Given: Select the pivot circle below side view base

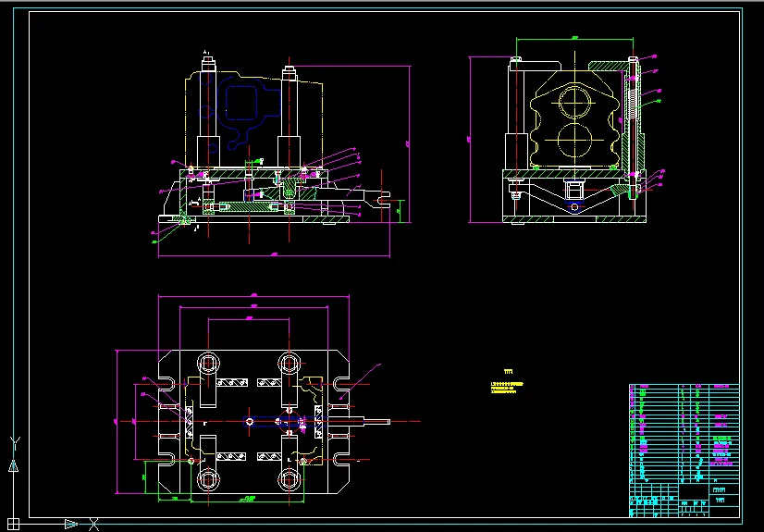Looking at the screenshot, I should point(575,207).
